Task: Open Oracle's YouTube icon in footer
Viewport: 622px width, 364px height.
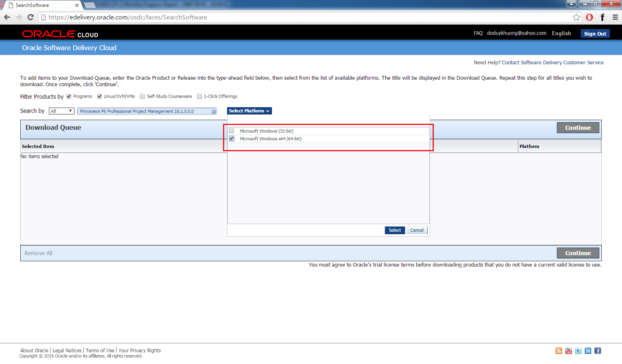Action: pyautogui.click(x=569, y=351)
